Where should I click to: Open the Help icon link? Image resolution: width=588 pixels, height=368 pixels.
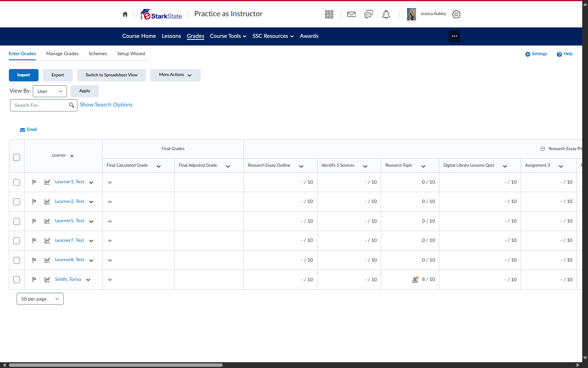tap(564, 54)
